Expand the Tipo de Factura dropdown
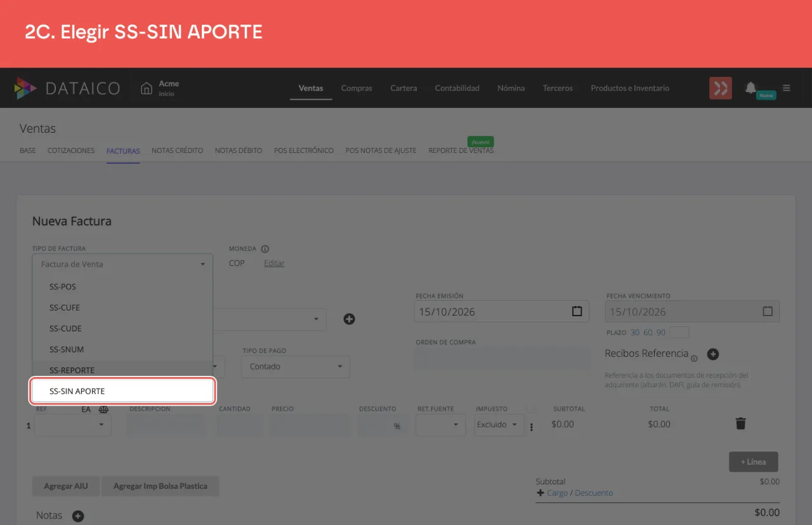The image size is (812, 525). pyautogui.click(x=122, y=264)
